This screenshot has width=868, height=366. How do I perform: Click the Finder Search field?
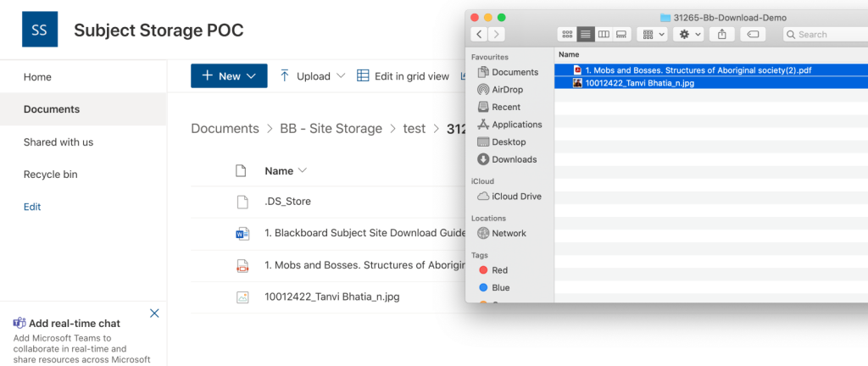(x=826, y=34)
